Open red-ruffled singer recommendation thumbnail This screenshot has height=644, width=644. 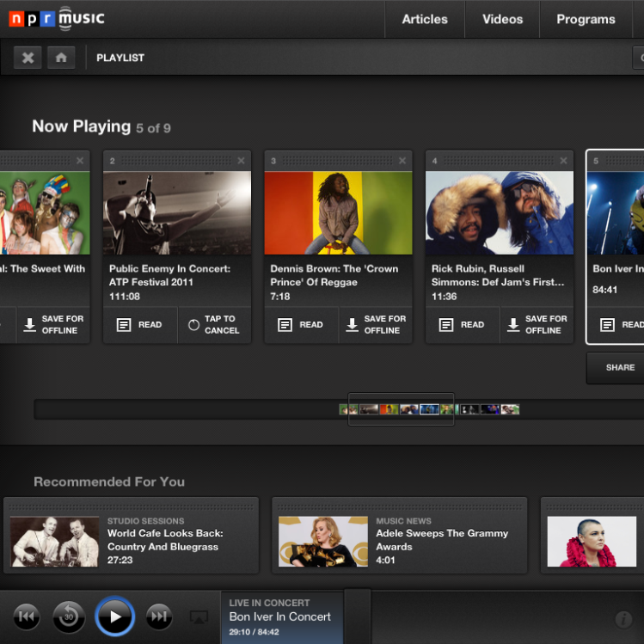click(x=592, y=542)
